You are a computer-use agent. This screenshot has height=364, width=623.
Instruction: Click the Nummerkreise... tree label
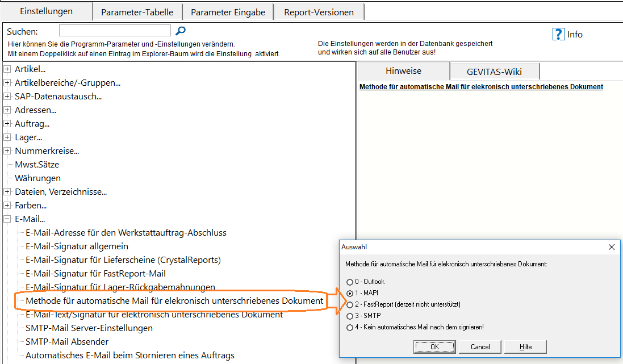pyautogui.click(x=47, y=151)
